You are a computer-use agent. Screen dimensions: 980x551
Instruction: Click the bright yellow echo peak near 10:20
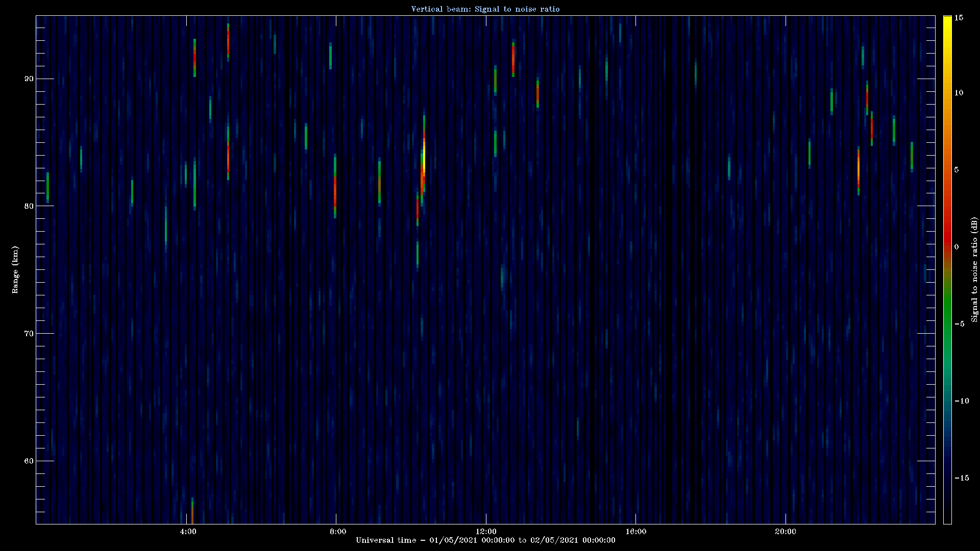[424, 159]
